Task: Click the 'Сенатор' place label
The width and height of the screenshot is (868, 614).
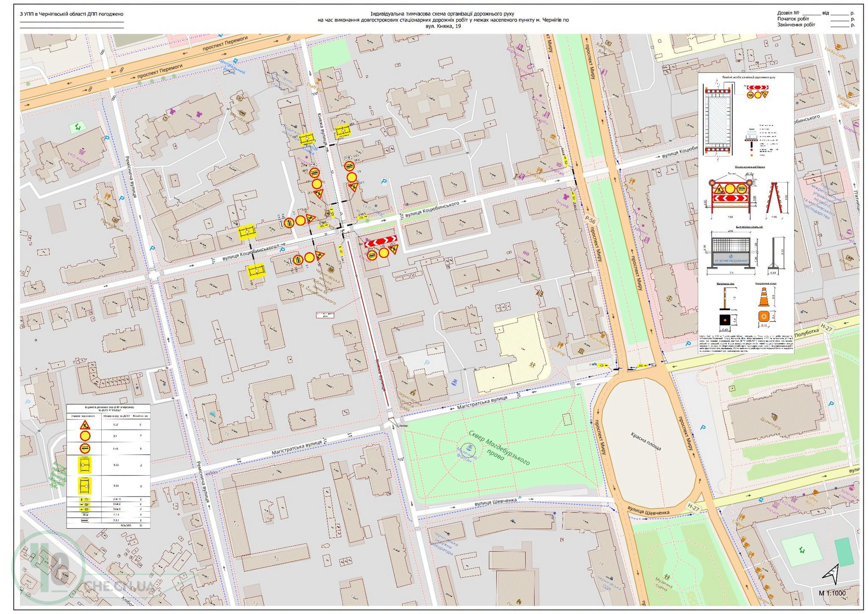Action: [556, 352]
